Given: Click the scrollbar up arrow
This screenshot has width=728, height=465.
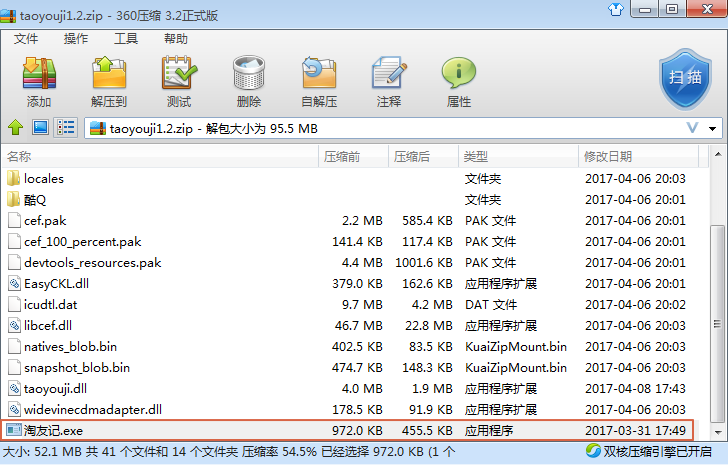Looking at the screenshot, I should [x=718, y=154].
